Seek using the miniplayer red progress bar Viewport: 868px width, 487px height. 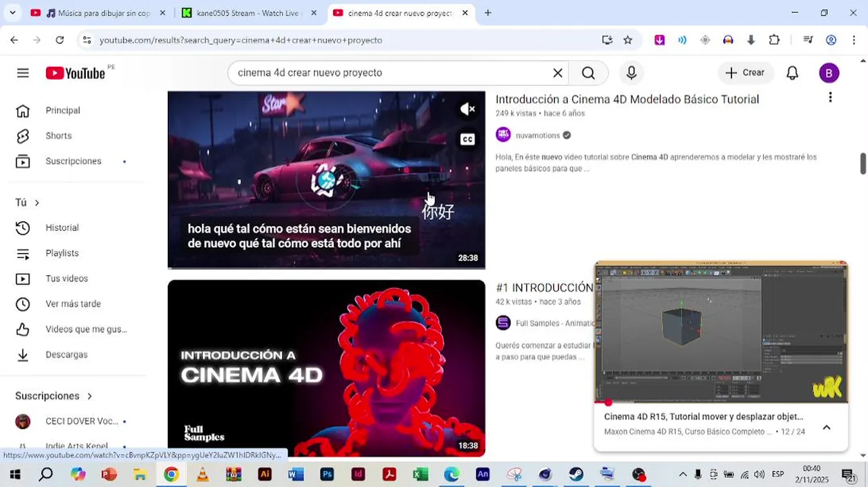[721, 402]
